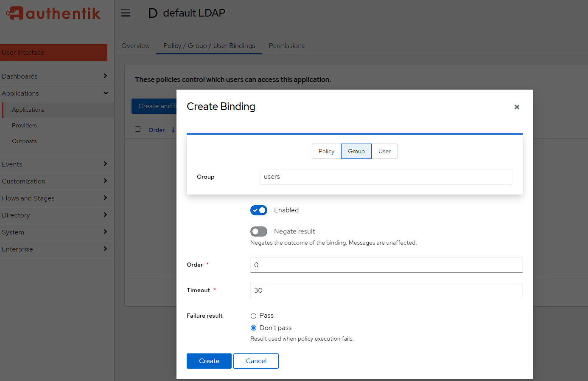Click the Timeout input field
The height and width of the screenshot is (381, 588).
click(x=386, y=291)
